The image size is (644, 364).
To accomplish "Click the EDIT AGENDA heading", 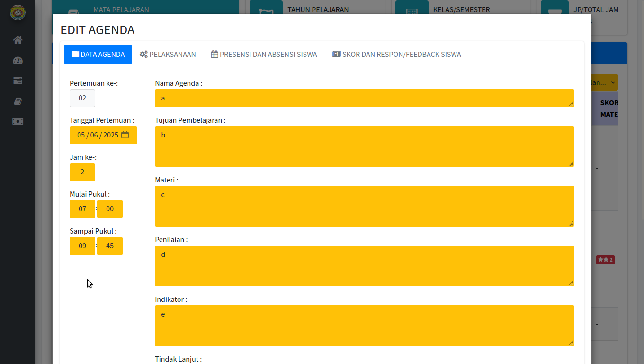I will point(98,30).
